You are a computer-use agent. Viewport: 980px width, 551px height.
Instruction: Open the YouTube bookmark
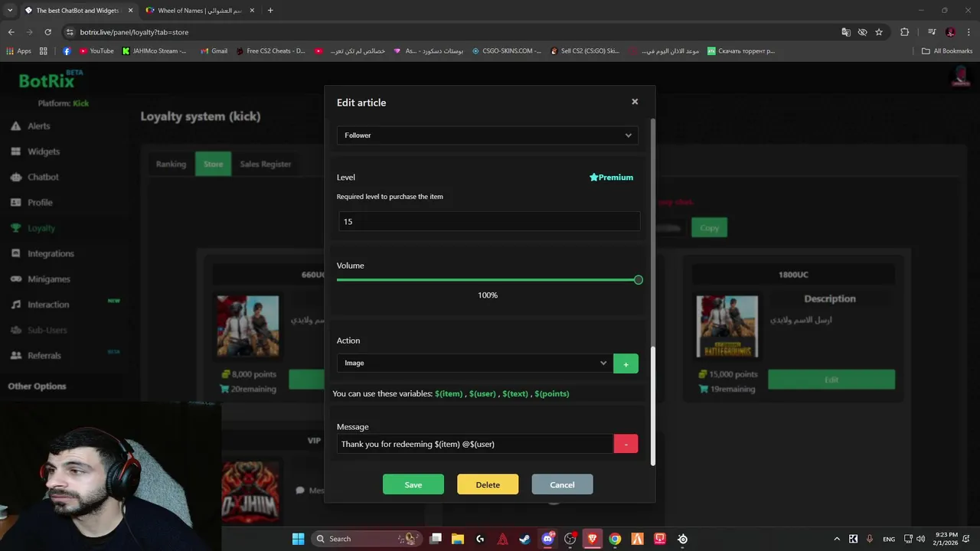pos(96,51)
